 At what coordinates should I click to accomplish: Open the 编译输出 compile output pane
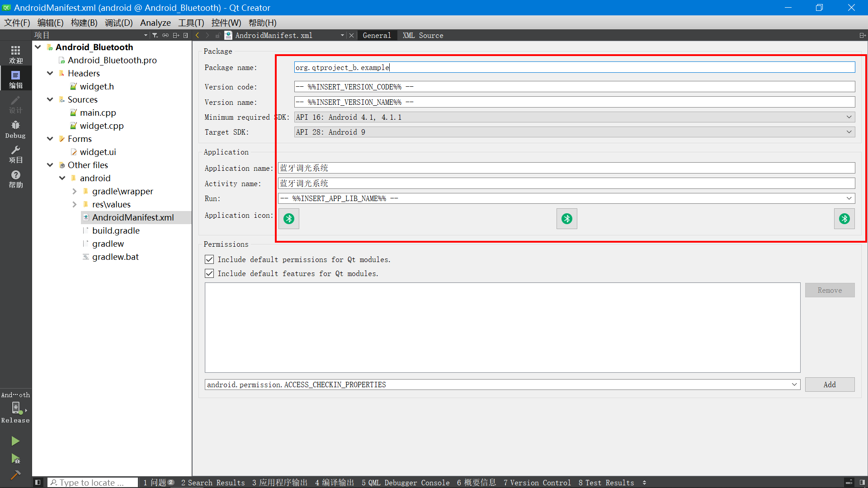point(335,483)
